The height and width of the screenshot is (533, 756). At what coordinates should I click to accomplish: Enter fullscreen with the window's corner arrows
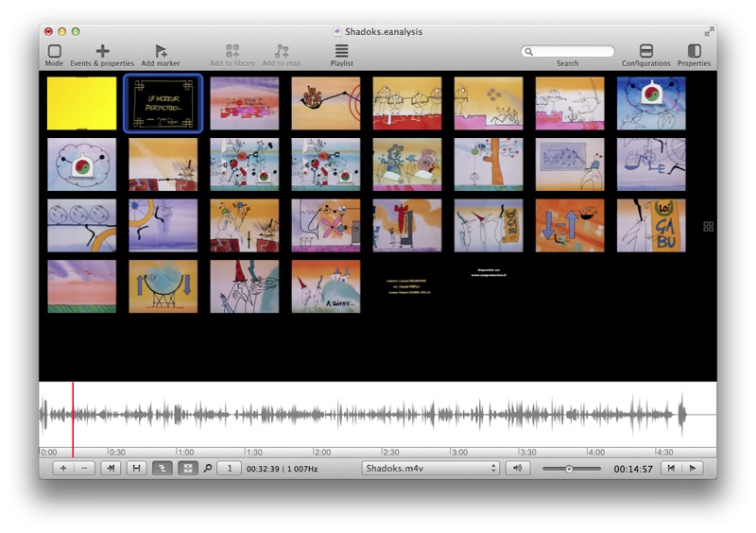pyautogui.click(x=709, y=32)
